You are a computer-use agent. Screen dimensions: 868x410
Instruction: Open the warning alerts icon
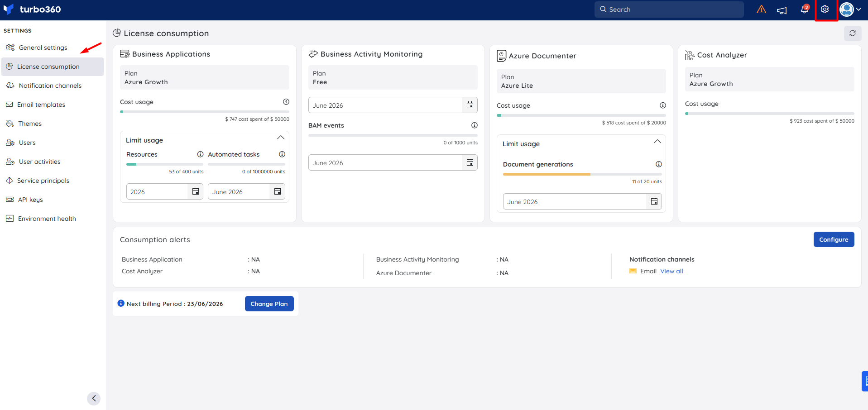(x=762, y=10)
